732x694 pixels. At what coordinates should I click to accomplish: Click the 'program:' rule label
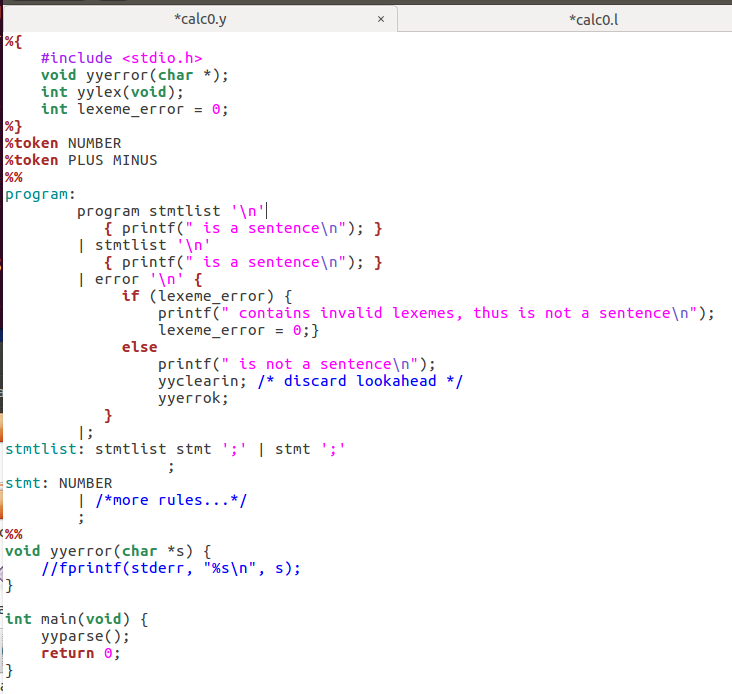40,194
